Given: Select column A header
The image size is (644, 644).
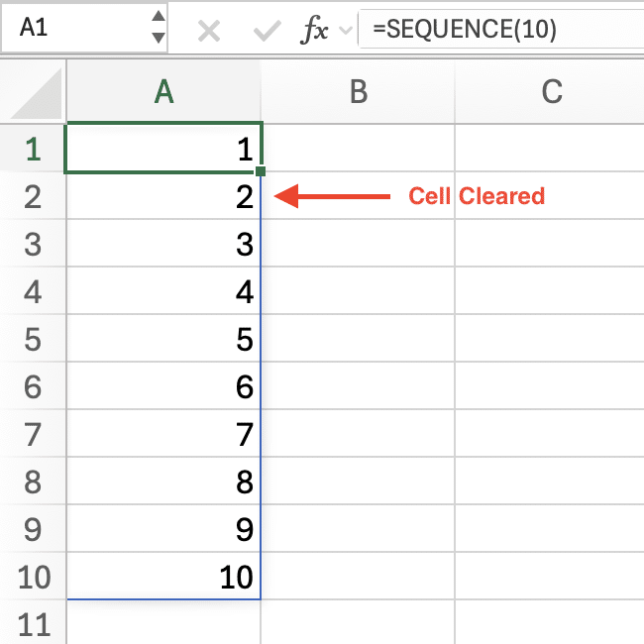Looking at the screenshot, I should pos(163,91).
